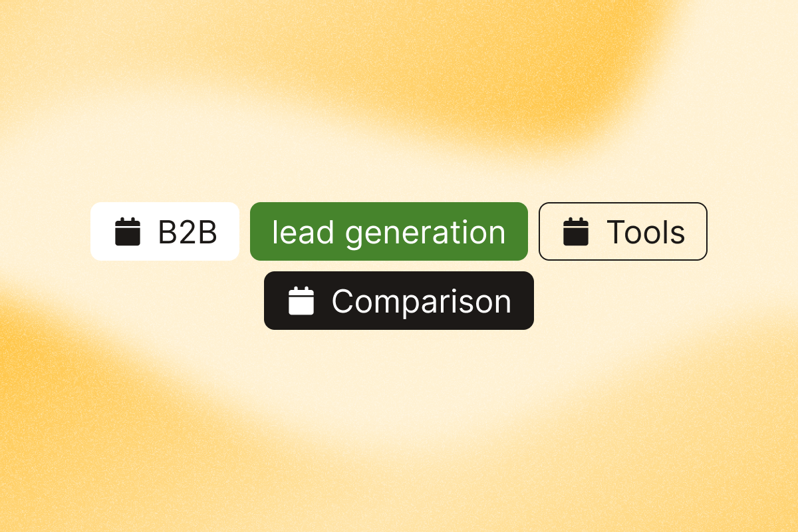Click the Comparison text label
This screenshot has height=532, width=798.
pyautogui.click(x=422, y=302)
